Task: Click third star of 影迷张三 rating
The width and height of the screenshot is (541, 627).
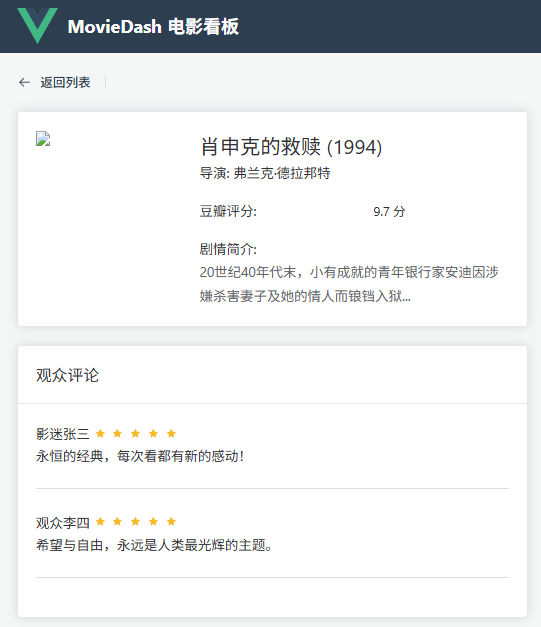Action: 136,433
